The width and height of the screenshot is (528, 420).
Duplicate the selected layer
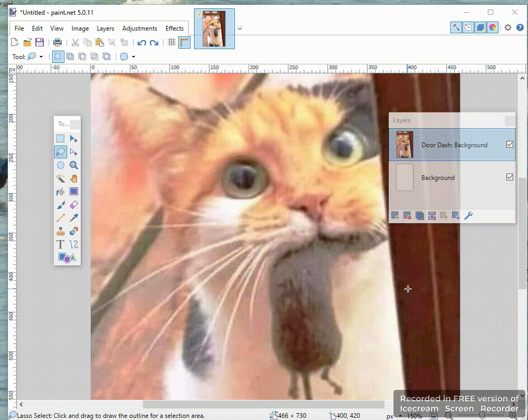tap(420, 216)
